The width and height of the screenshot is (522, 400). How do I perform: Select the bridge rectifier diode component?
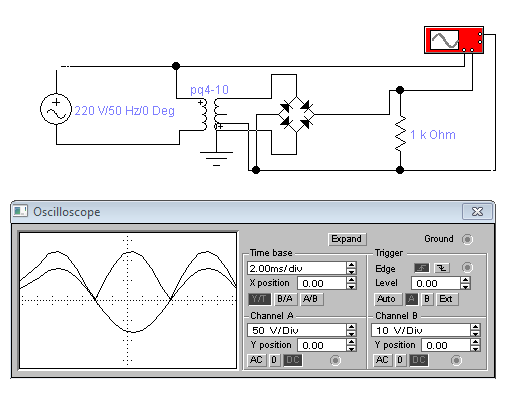(x=296, y=114)
